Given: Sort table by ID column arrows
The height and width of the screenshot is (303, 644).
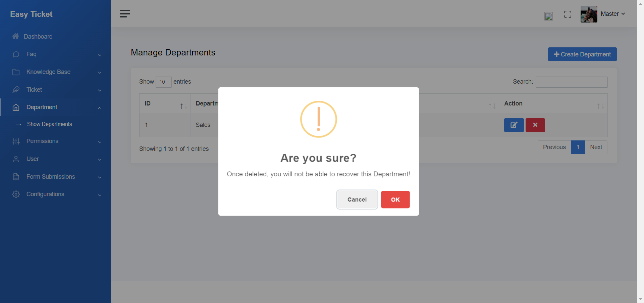Looking at the screenshot, I should pos(183,106).
